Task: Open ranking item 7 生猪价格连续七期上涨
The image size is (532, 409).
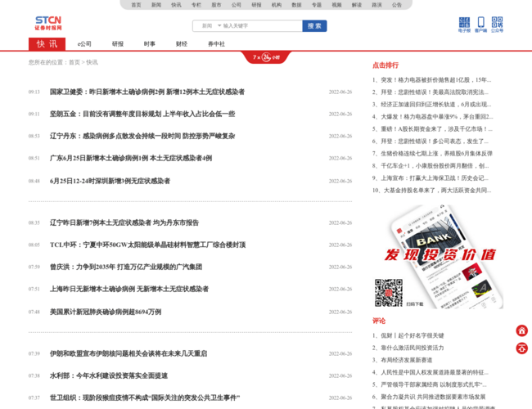Action: pos(432,154)
